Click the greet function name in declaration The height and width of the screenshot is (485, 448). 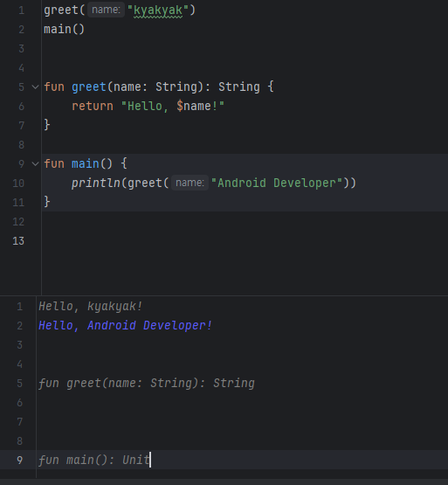click(x=89, y=87)
